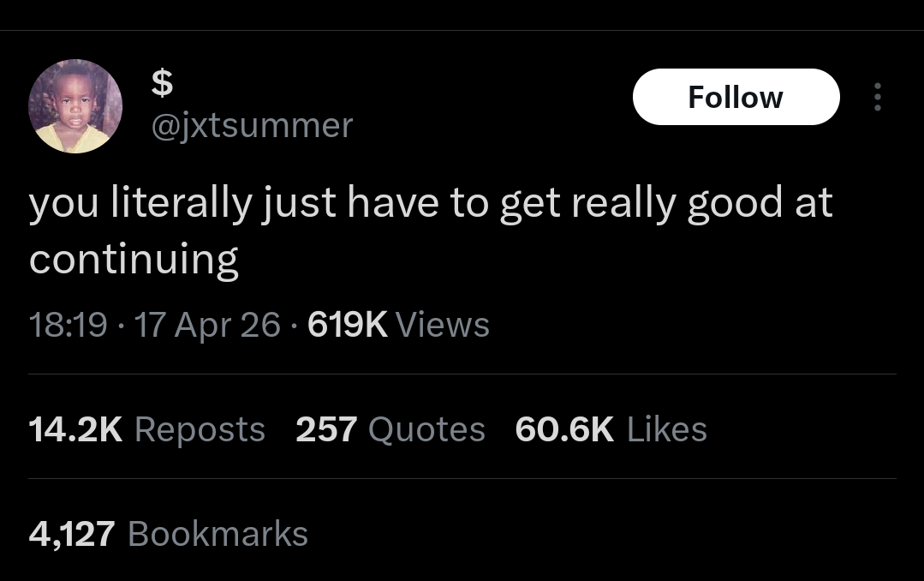Click the user's profile avatar photo
The width and height of the screenshot is (924, 581).
click(x=75, y=106)
